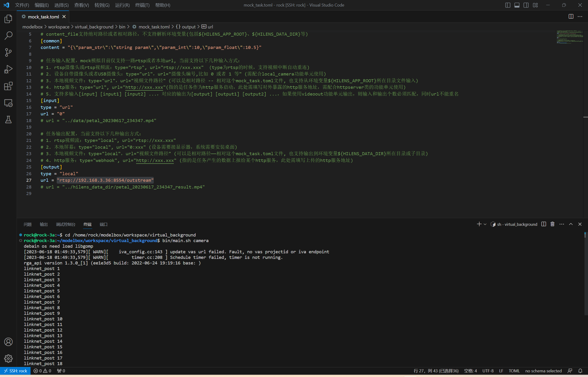
Task: Toggle primary side bar layout button
Action: (x=507, y=5)
